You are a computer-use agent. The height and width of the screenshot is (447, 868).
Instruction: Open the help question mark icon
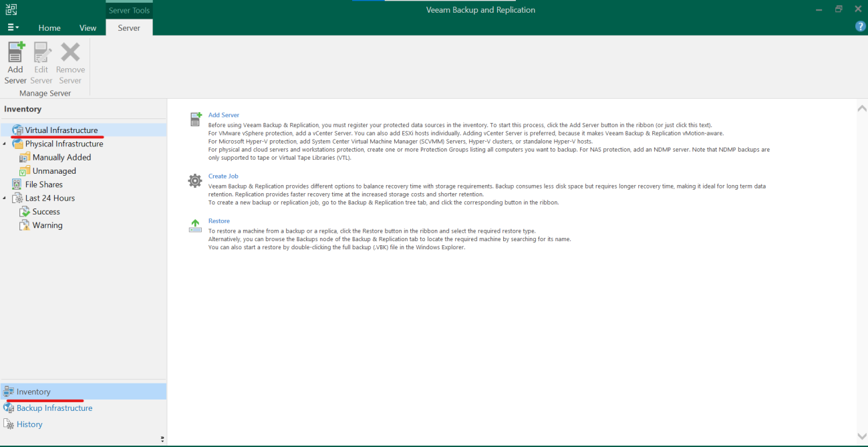point(861,26)
